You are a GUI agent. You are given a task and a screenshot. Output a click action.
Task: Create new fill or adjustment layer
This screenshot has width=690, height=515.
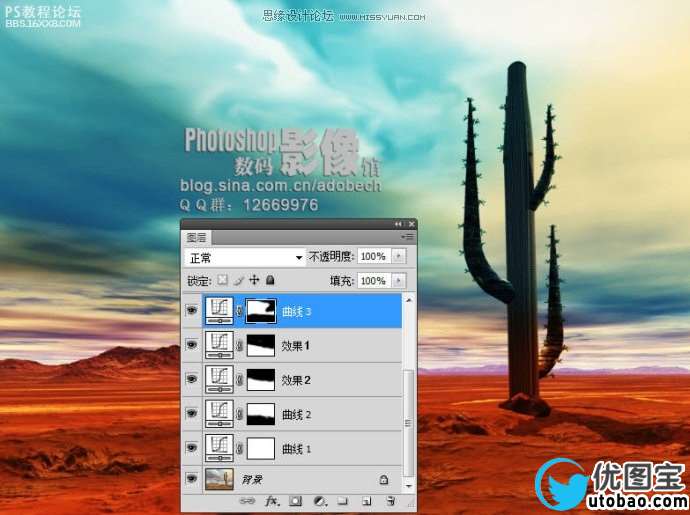[320, 501]
